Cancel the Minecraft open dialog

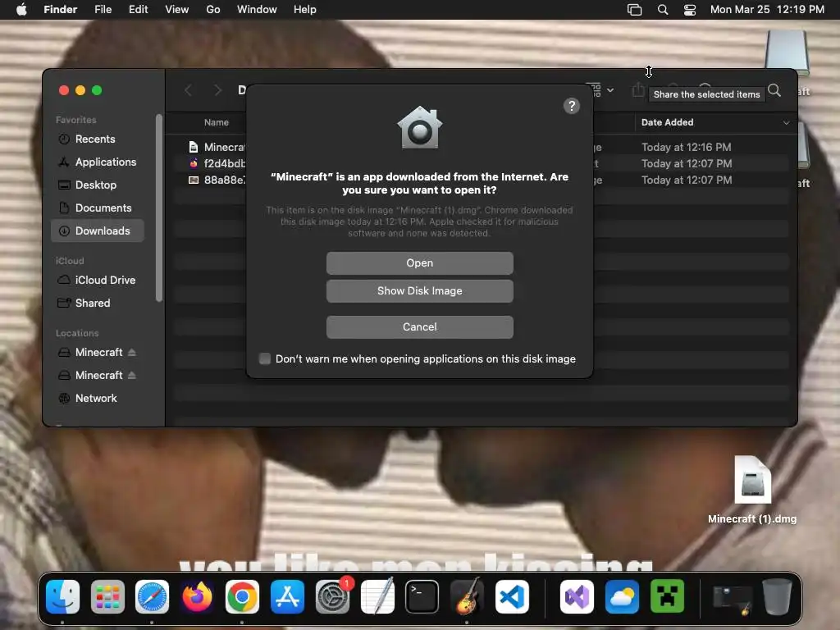coord(420,326)
